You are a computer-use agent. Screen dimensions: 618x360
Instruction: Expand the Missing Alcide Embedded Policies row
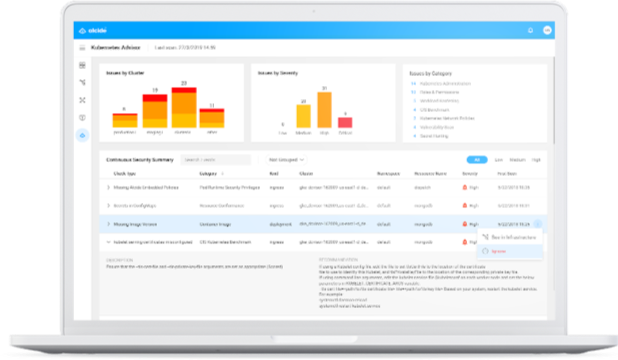point(108,187)
